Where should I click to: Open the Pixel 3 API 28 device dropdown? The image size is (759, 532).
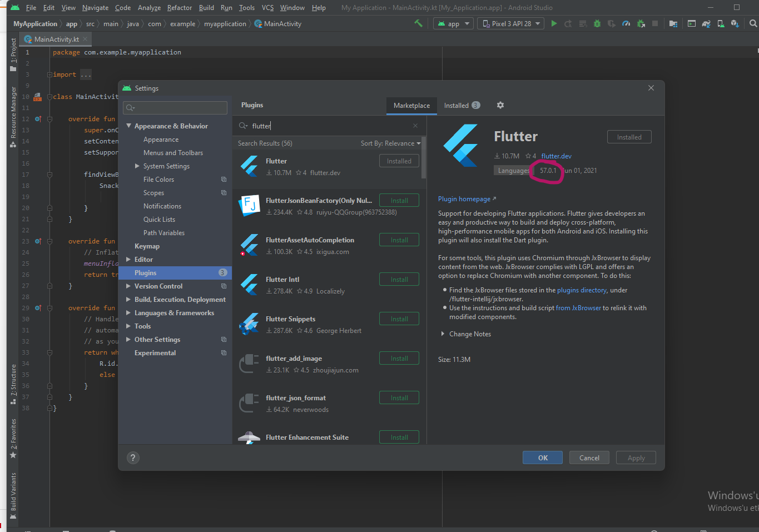click(510, 23)
